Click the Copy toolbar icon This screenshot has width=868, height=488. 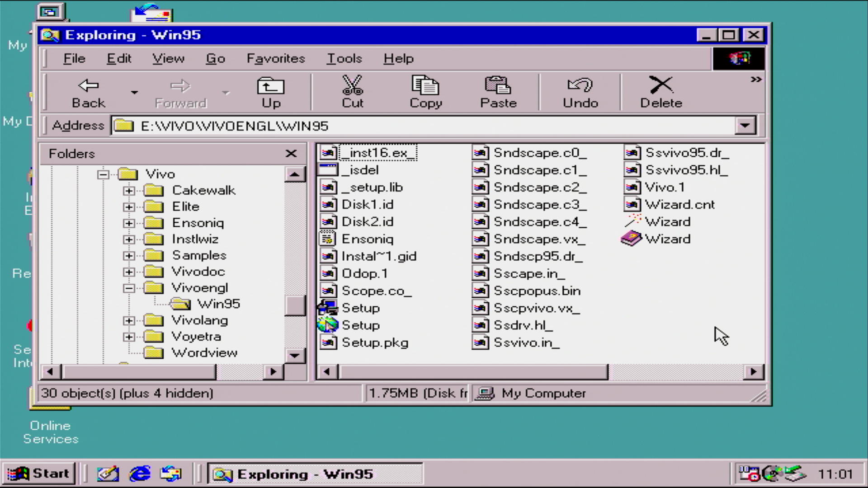click(x=425, y=86)
